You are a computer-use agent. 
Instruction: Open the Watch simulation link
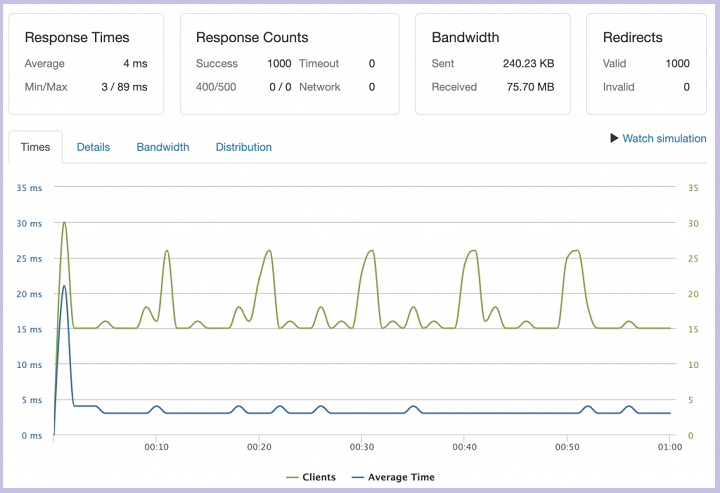[664, 138]
